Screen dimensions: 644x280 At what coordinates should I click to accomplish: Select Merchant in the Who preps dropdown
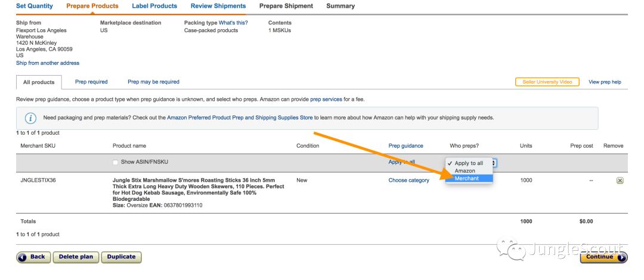pos(466,178)
